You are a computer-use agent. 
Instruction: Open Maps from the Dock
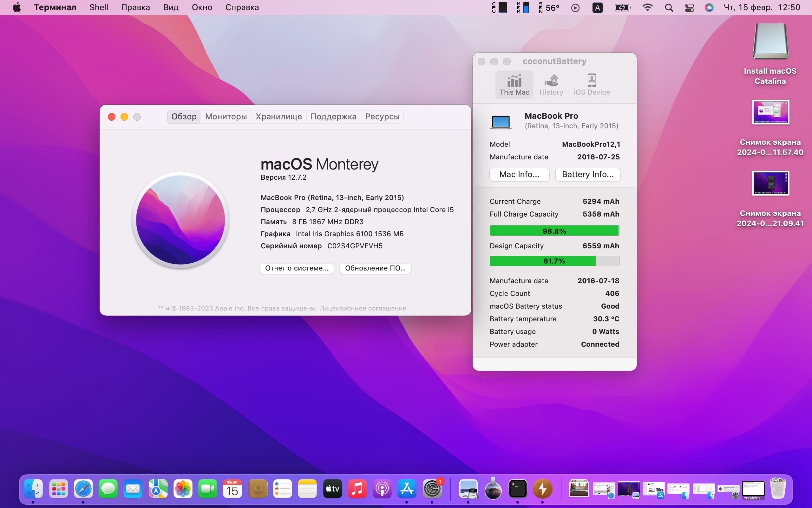click(x=158, y=489)
